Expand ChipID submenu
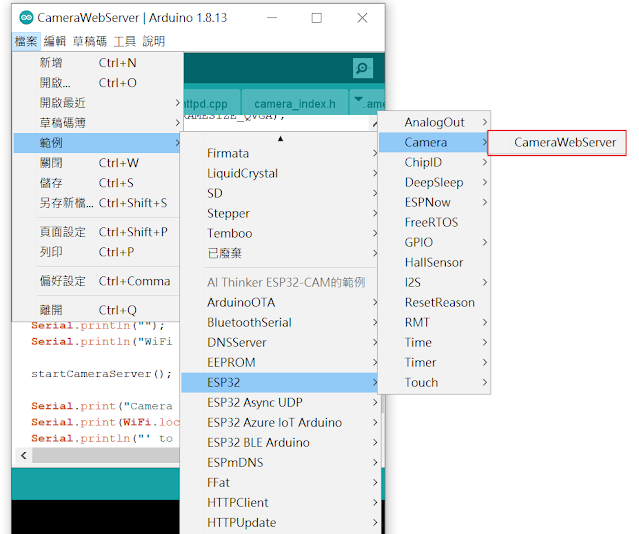 (434, 162)
